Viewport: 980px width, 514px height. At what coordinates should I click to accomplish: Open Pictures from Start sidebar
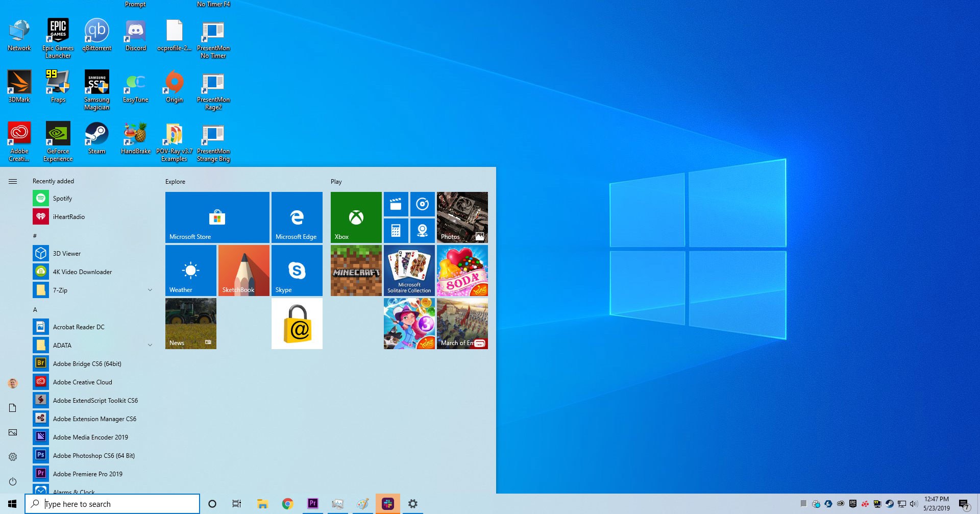click(13, 432)
